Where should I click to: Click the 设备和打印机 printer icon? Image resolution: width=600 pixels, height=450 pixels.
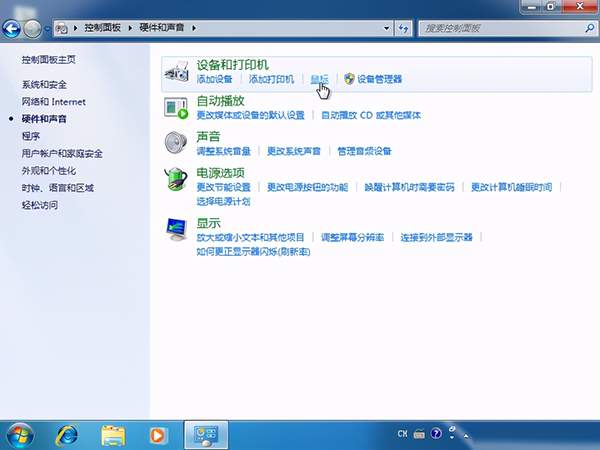coord(176,72)
